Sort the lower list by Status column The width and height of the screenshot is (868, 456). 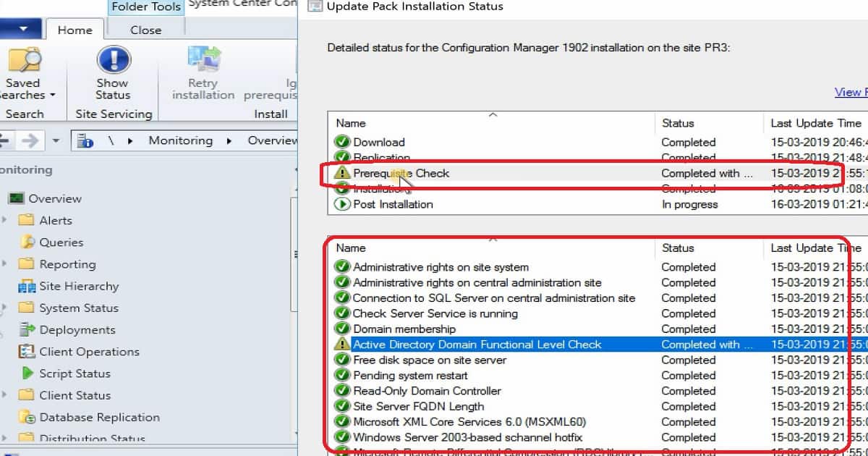[709, 248]
